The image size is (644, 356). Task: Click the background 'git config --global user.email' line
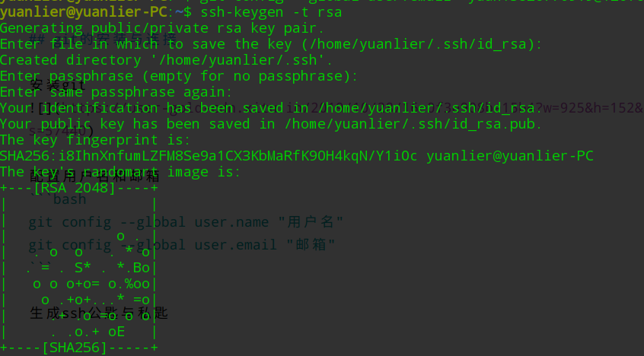[x=182, y=245]
